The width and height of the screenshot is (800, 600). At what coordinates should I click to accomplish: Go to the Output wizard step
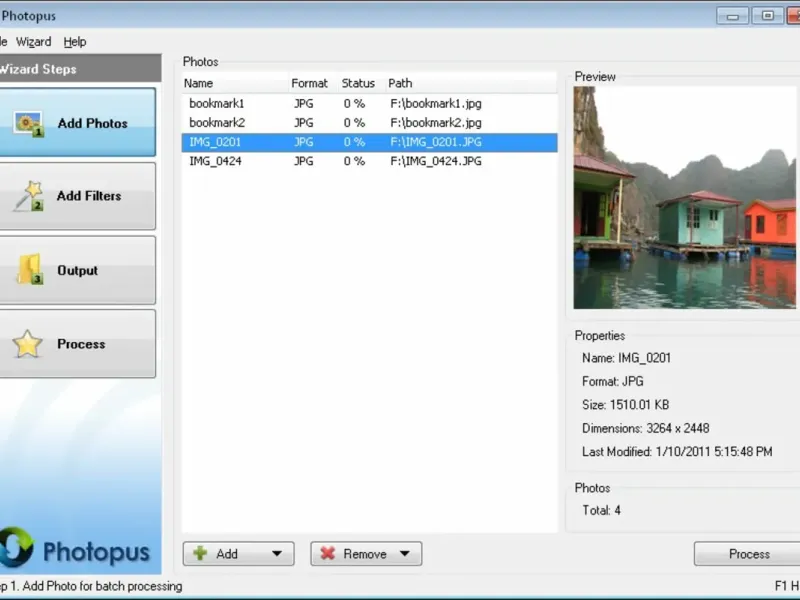[78, 270]
